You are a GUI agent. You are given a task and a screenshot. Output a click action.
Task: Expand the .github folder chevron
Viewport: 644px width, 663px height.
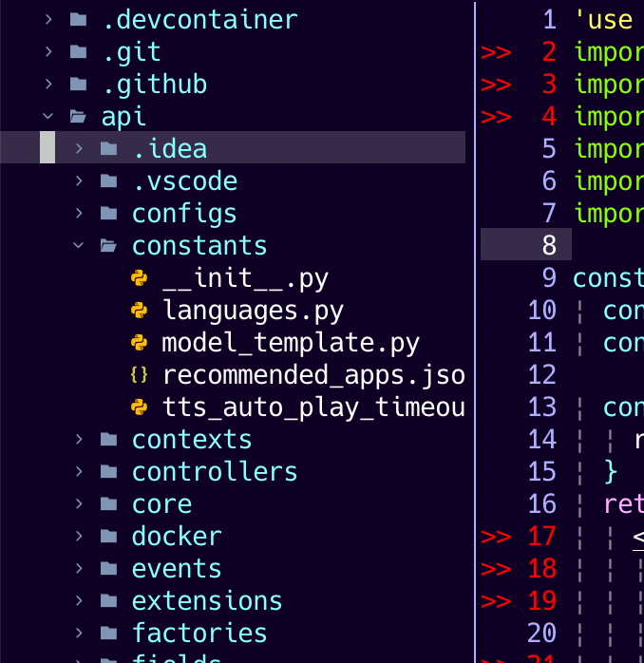click(x=48, y=85)
